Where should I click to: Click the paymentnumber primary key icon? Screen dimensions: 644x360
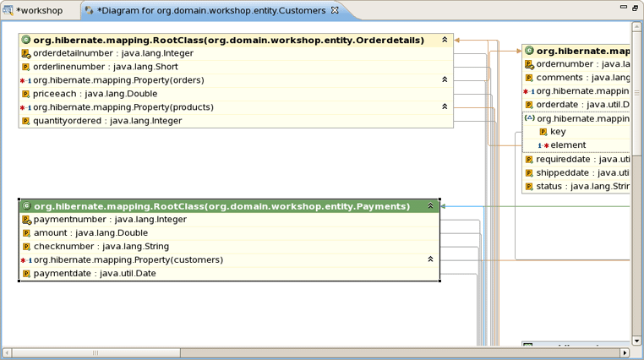[27, 220]
